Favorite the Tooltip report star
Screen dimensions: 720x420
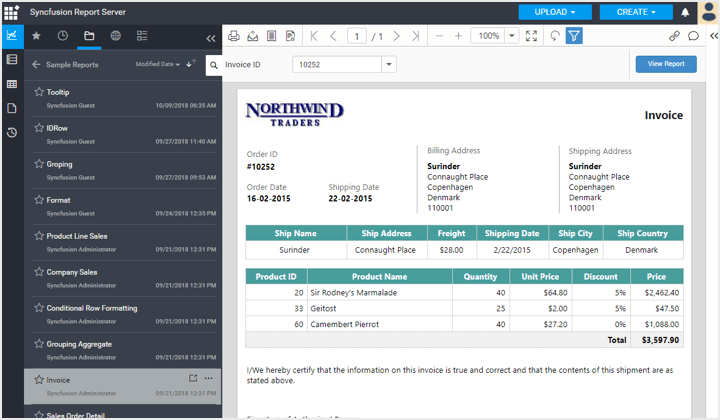(x=39, y=92)
